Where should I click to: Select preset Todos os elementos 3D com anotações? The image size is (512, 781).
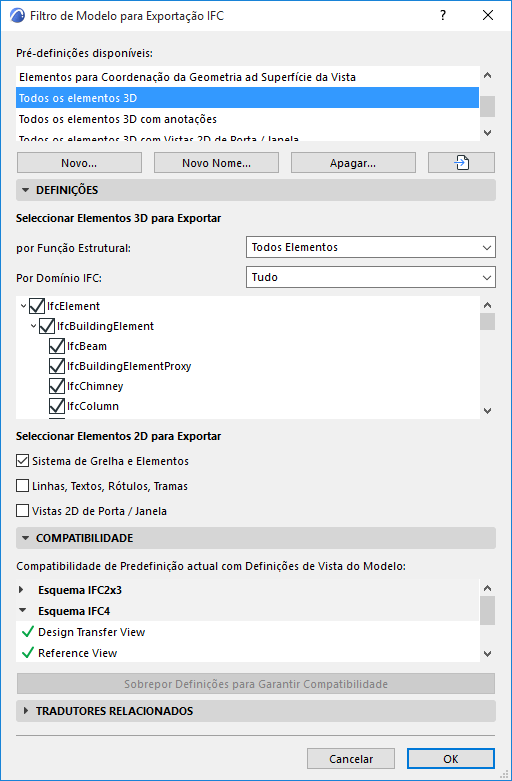pos(248,119)
